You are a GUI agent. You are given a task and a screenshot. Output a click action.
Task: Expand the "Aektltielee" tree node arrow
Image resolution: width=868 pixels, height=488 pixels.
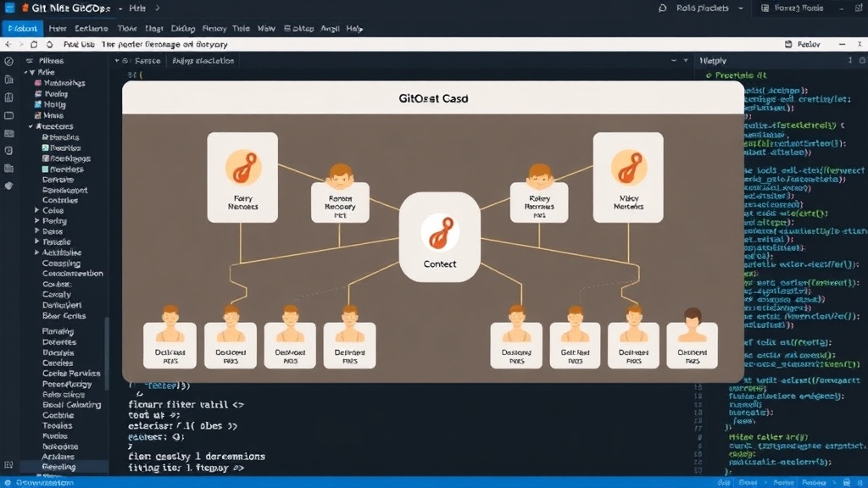(x=37, y=252)
